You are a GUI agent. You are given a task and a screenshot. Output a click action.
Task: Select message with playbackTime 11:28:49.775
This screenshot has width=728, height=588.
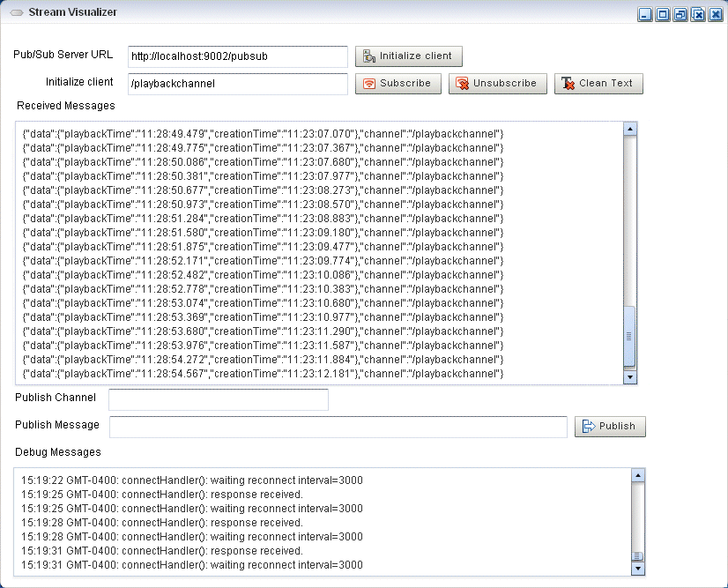[x=263, y=148]
